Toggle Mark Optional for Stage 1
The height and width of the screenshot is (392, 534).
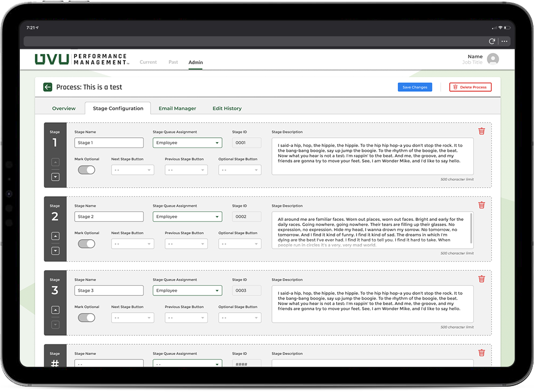click(86, 170)
